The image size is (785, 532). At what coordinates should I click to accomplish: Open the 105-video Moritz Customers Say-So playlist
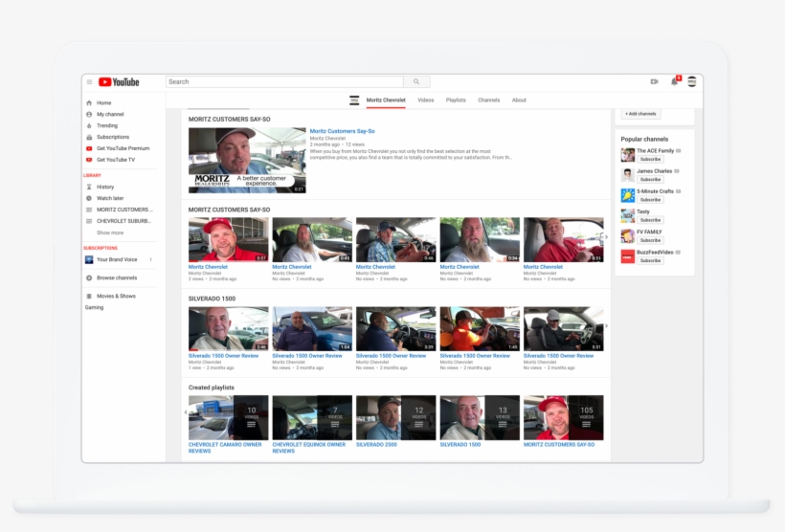click(563, 417)
